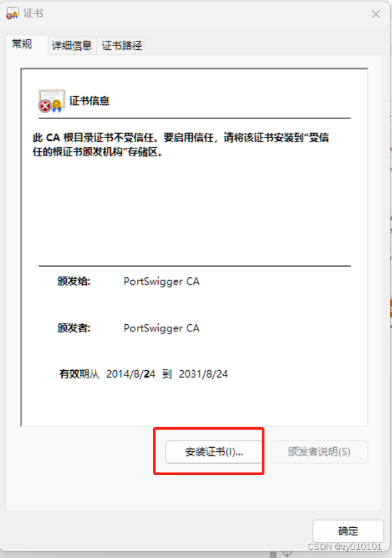Click PortSwigger CA next to 颁发给
This screenshot has width=392, height=558.
pyautogui.click(x=162, y=281)
